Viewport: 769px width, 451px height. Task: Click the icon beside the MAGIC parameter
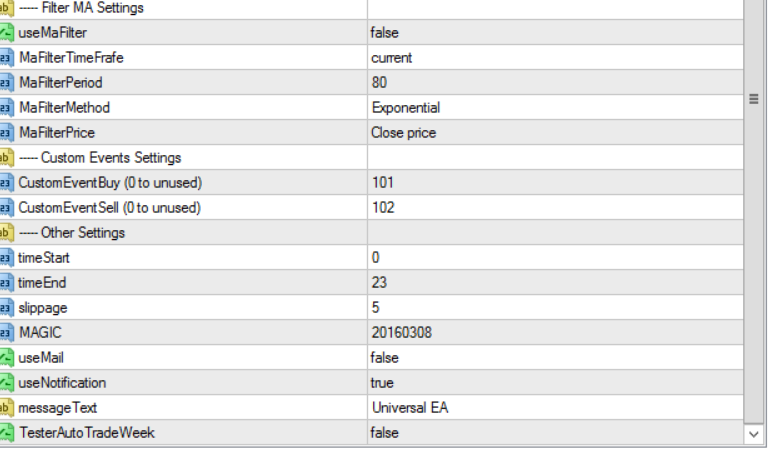click(x=6, y=333)
